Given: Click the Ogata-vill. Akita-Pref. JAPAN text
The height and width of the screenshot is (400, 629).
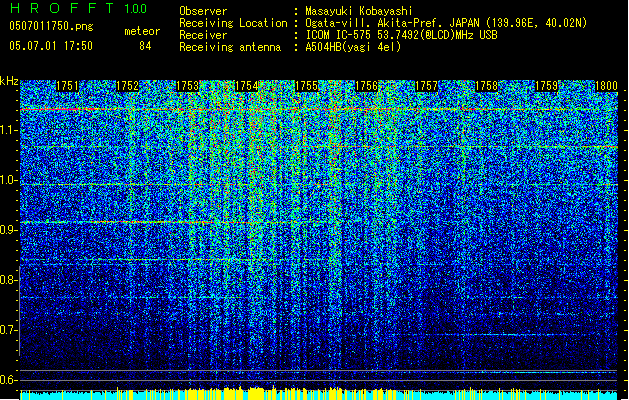Looking at the screenshot, I should click(446, 23).
